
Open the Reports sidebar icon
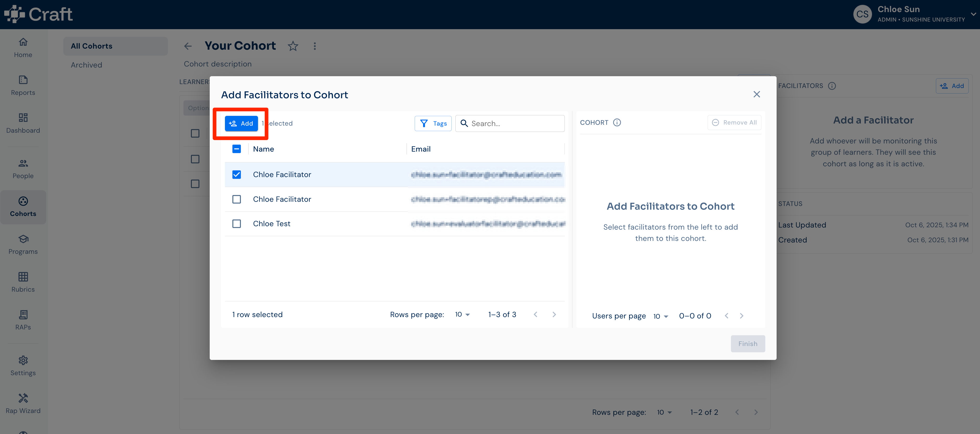pyautogui.click(x=23, y=80)
